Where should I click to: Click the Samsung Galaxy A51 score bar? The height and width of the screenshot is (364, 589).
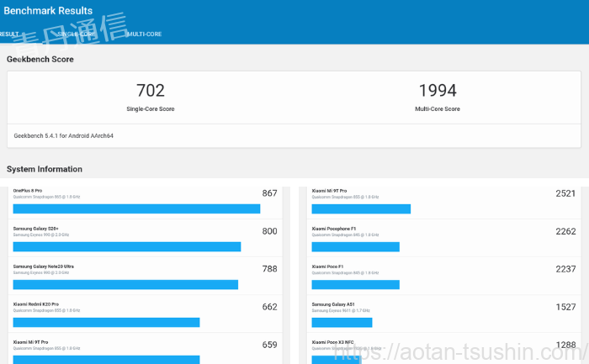[342, 322]
